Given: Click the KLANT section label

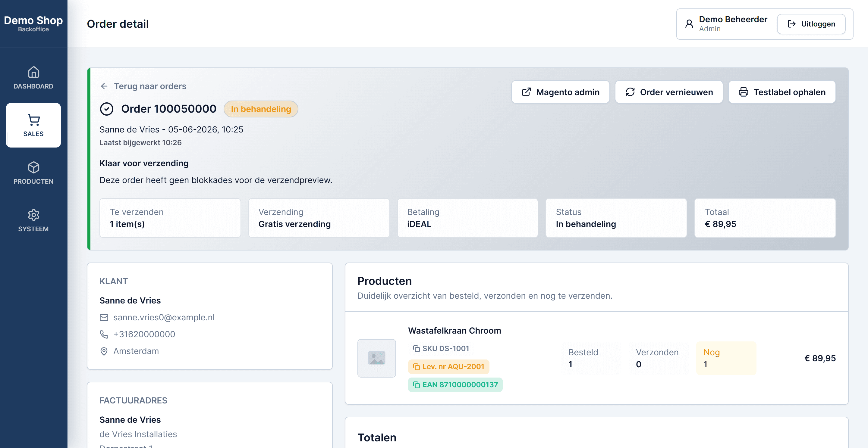Looking at the screenshot, I should click(x=114, y=282).
